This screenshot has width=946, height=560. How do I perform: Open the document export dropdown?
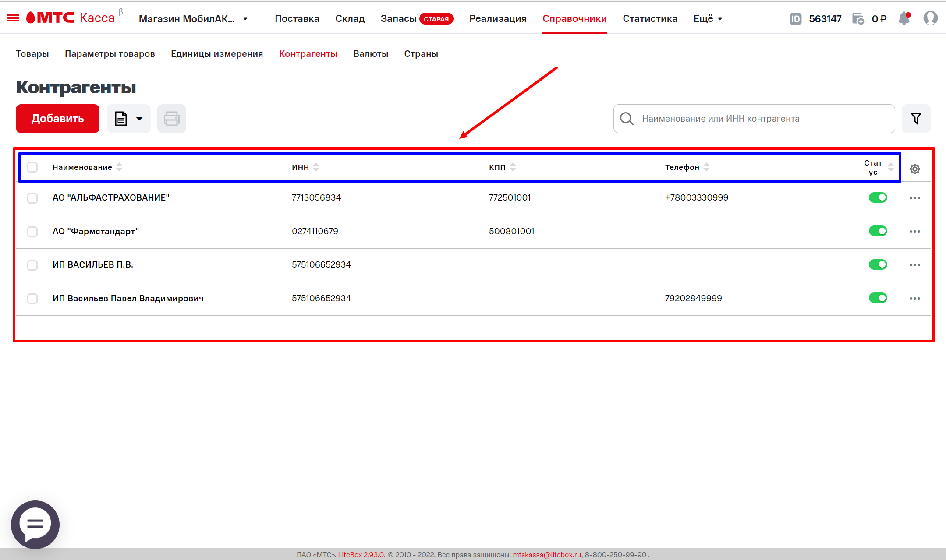(x=129, y=119)
